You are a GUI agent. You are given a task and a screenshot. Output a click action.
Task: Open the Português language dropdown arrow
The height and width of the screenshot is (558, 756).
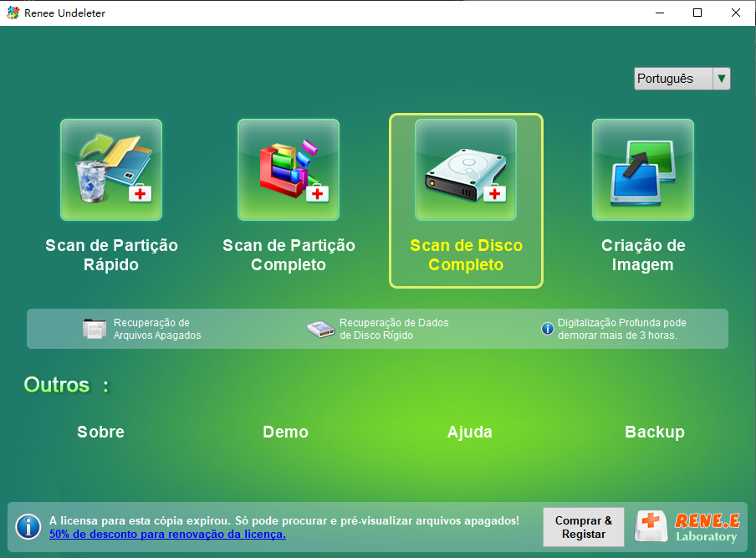click(x=721, y=78)
